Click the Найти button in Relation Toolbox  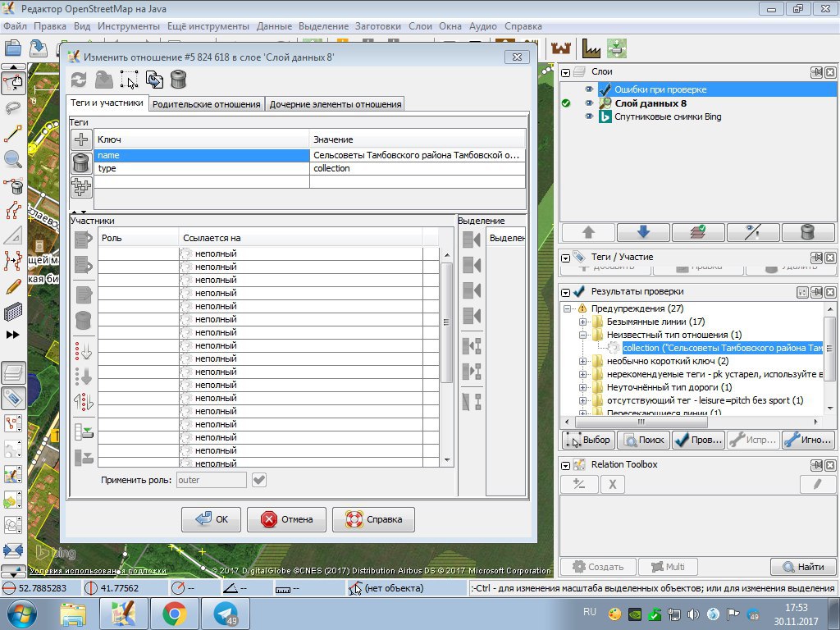pyautogui.click(x=803, y=566)
